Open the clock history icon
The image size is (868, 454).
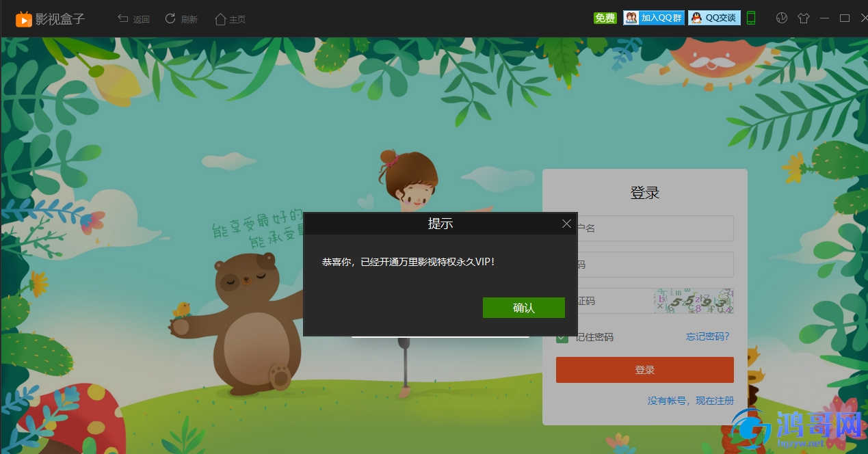pyautogui.click(x=782, y=18)
